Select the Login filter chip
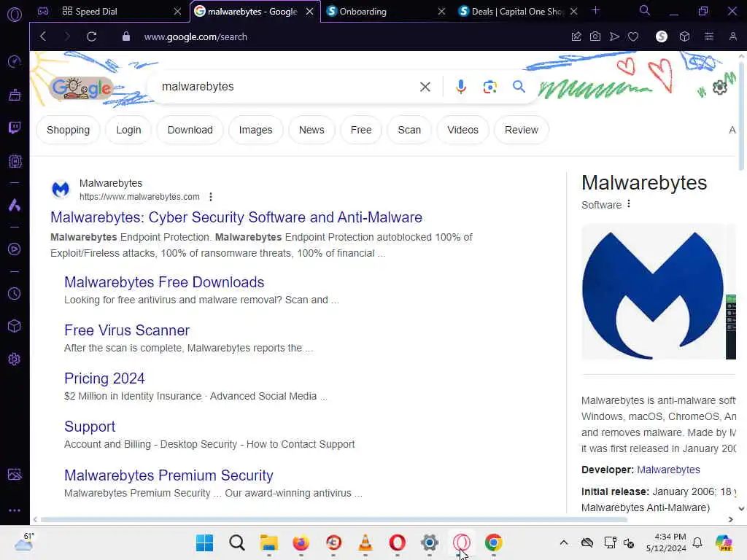747x560 pixels. (128, 130)
